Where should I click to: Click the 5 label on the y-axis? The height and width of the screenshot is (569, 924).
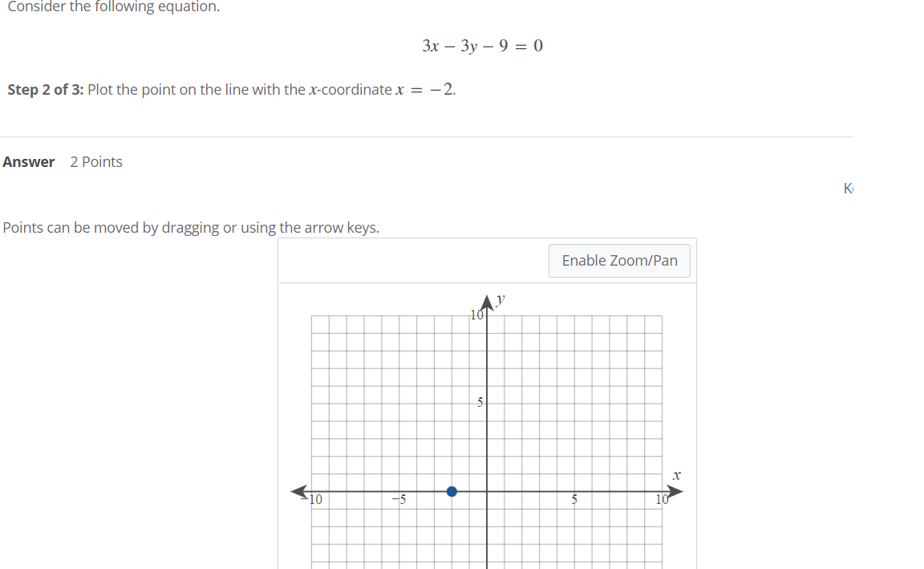[x=478, y=403]
